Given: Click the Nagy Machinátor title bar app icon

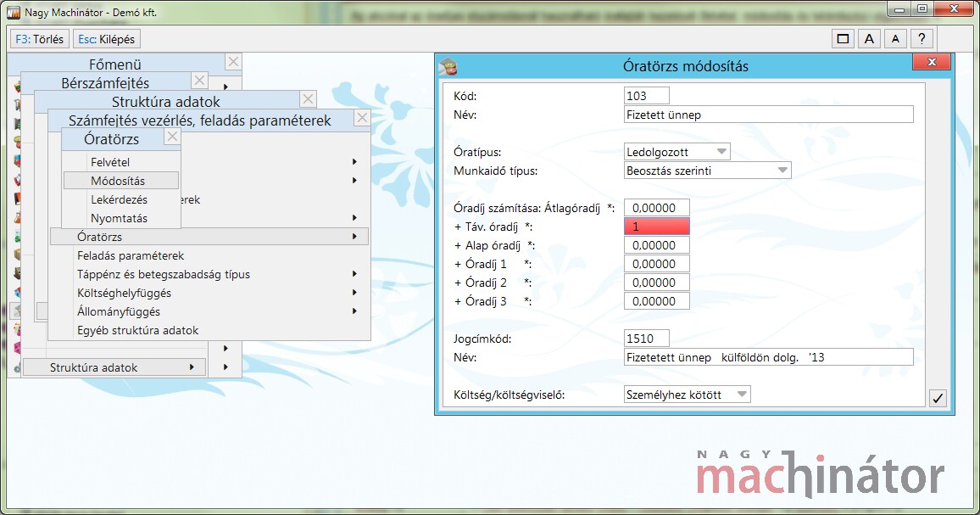Looking at the screenshot, I should pyautogui.click(x=13, y=12).
